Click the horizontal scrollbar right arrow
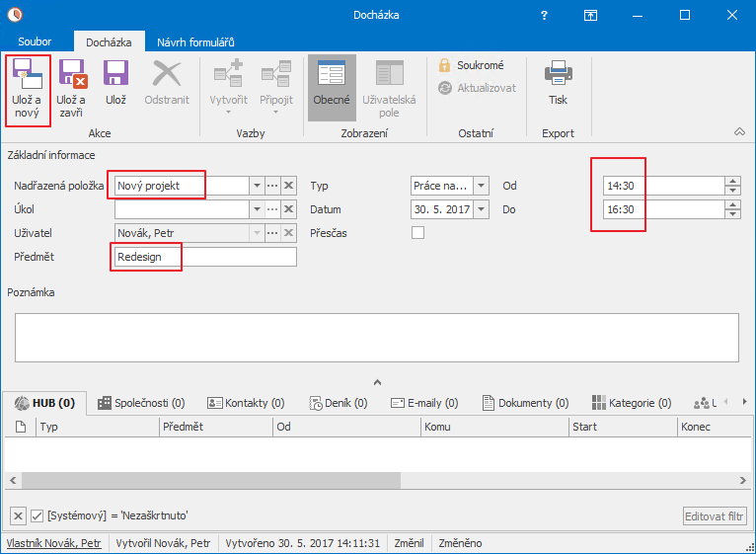This screenshot has width=756, height=554. point(743,480)
